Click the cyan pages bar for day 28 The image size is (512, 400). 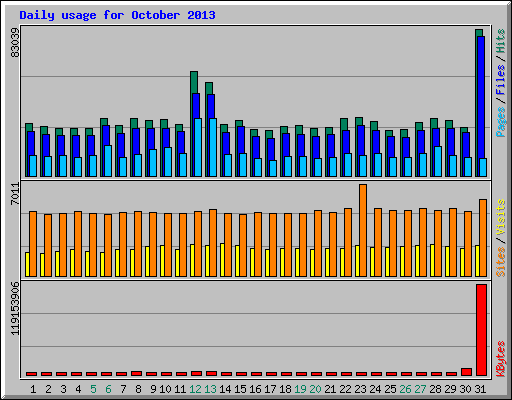438,161
